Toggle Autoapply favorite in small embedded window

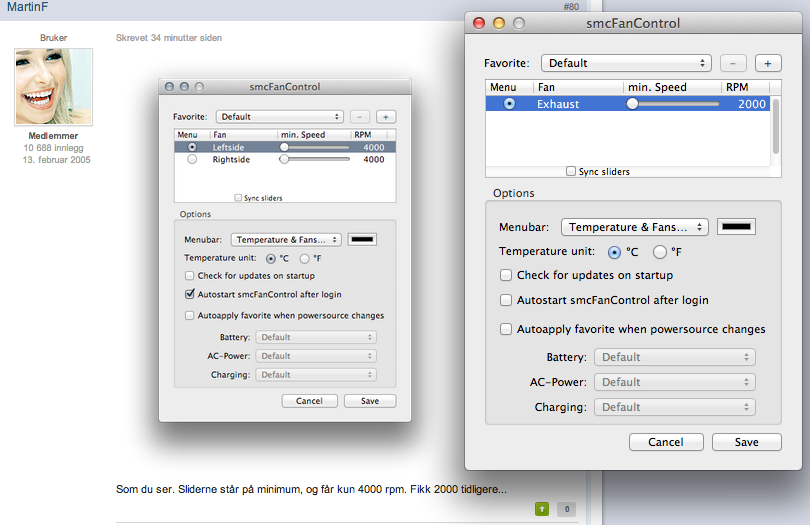(x=190, y=315)
